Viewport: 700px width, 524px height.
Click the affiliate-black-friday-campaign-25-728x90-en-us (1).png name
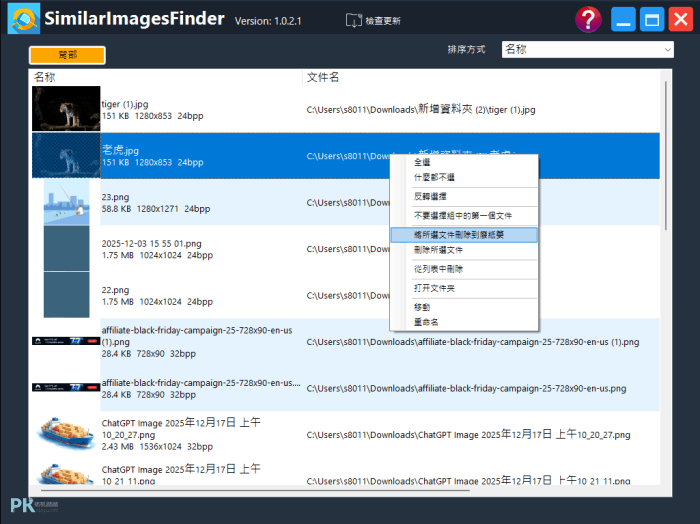pyautogui.click(x=197, y=336)
